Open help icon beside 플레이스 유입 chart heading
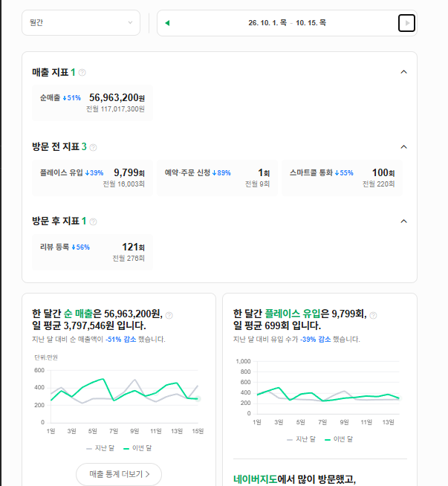This screenshot has width=448, height=486. tap(373, 315)
